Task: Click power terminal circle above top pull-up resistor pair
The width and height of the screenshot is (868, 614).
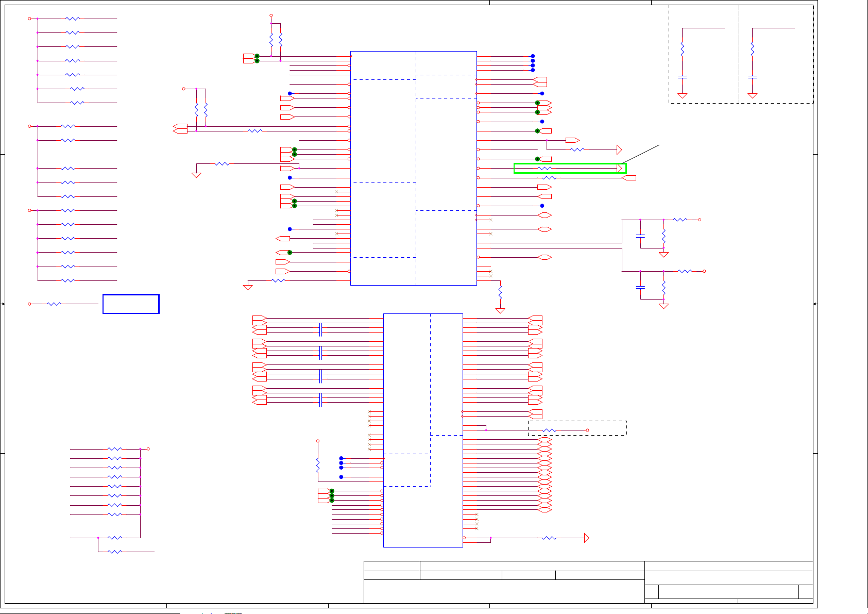Action: pyautogui.click(x=271, y=15)
